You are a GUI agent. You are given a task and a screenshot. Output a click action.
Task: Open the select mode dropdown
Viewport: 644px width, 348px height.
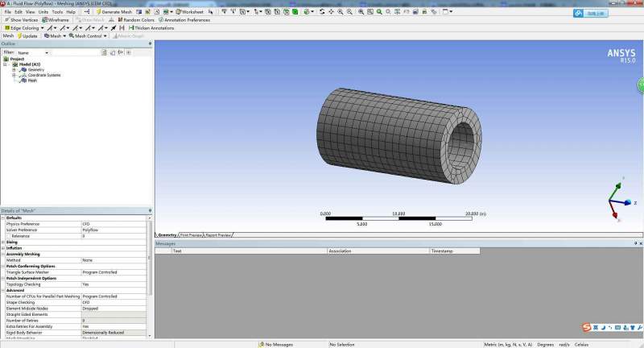pos(258,12)
